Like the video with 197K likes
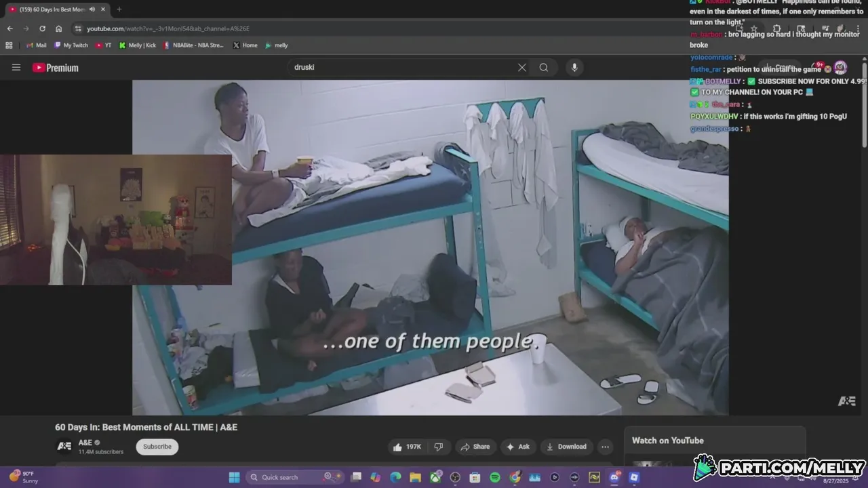Screen dimensions: 868x488 point(407,447)
